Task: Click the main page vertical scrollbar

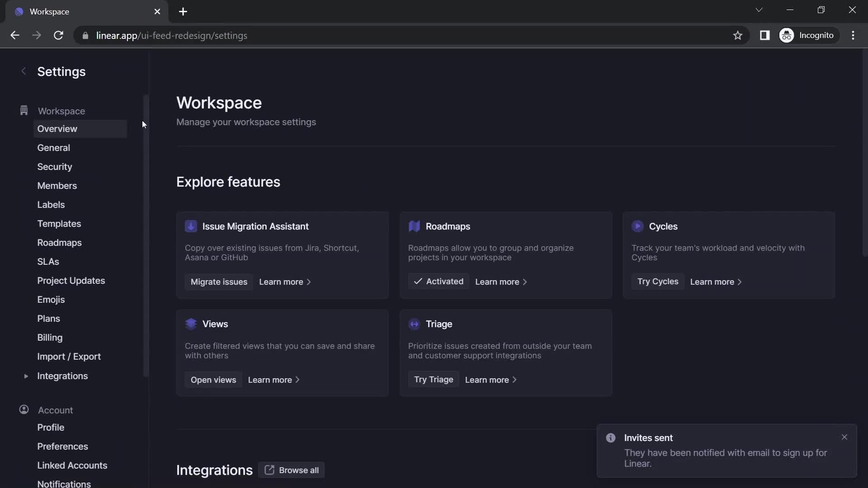Action: [864, 154]
